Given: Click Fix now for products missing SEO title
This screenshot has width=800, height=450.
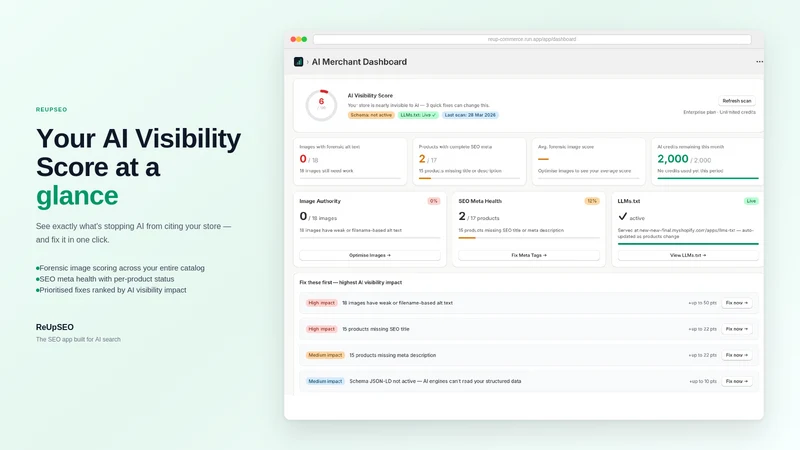Looking at the screenshot, I should 737,329.
